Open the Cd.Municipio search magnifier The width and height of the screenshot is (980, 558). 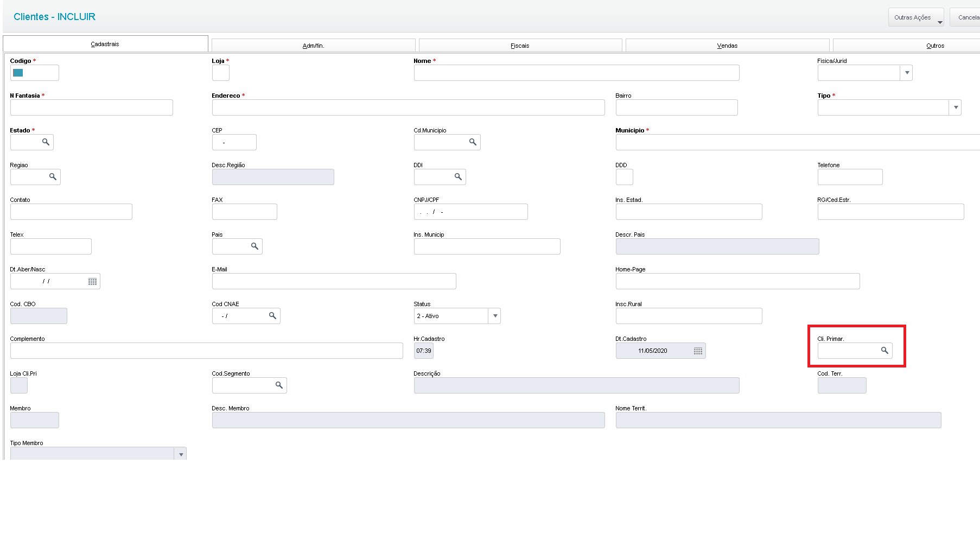click(x=473, y=142)
